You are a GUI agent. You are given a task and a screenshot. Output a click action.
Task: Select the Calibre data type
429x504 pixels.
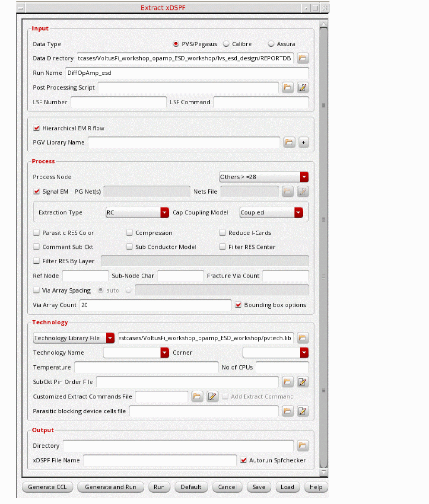pos(226,44)
